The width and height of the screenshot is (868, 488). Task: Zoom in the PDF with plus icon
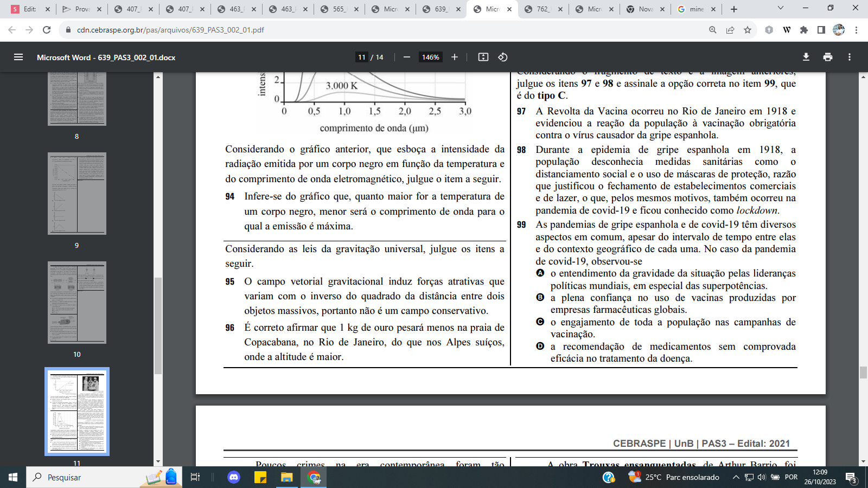[x=455, y=57]
